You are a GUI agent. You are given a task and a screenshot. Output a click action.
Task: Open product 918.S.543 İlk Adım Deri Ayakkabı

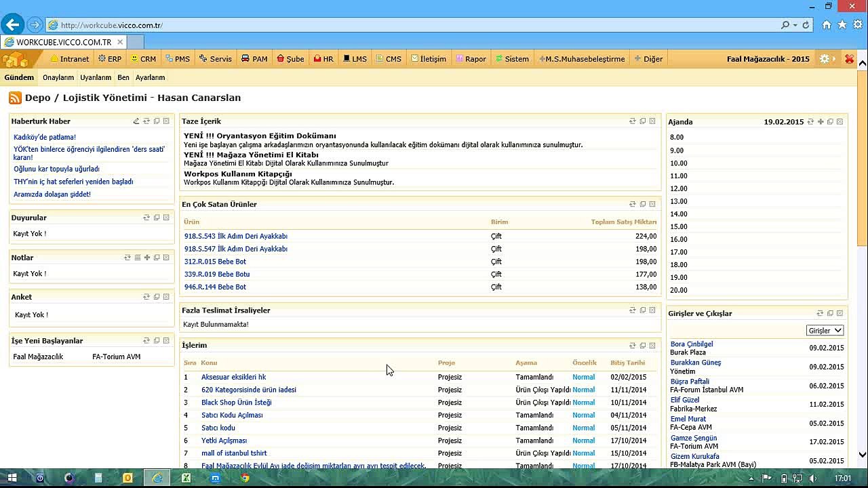click(x=236, y=237)
